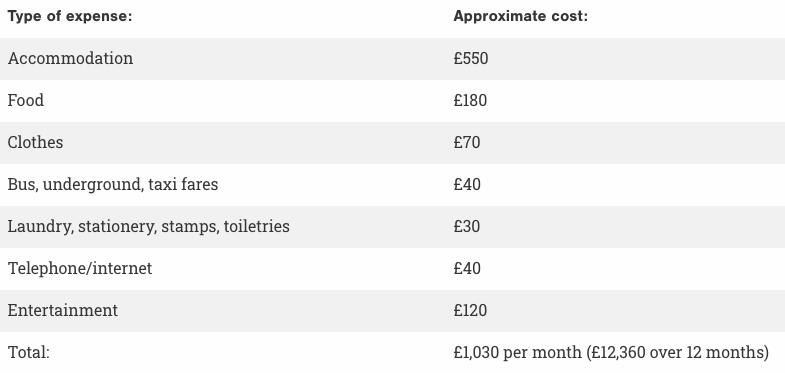Select the Food expense label
Screen dimensions: 785x373
[x=26, y=100]
